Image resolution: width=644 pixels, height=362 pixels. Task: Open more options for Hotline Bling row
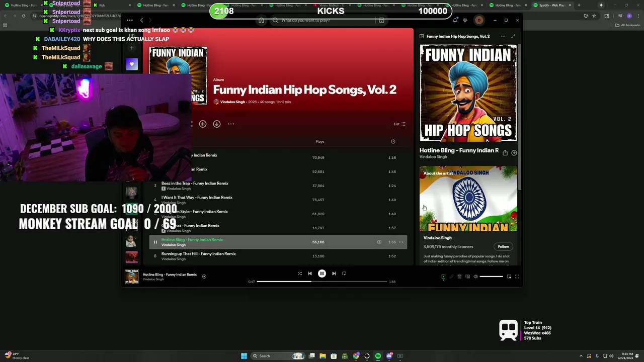[x=401, y=242]
